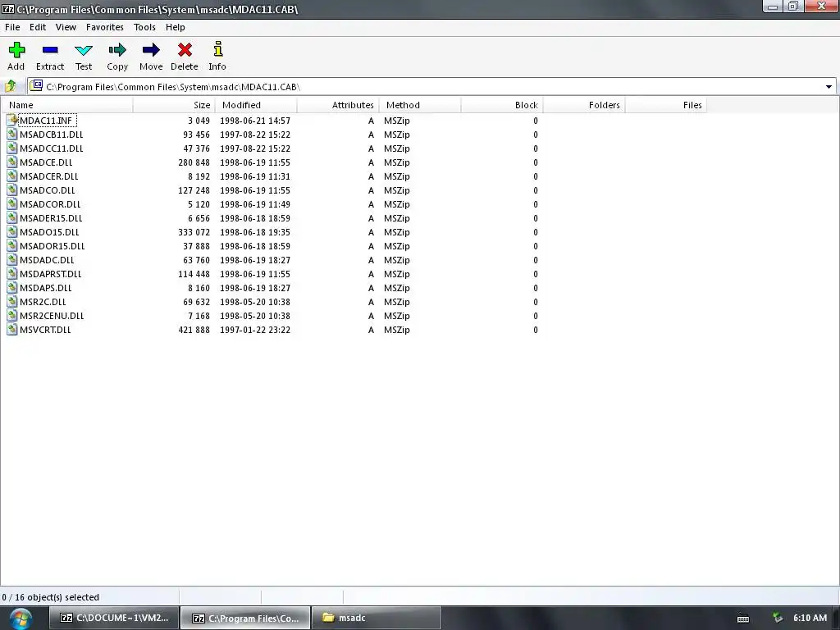Click the size 333 072 of MSADO15.DLL
This screenshot has width=840, height=630.
pos(194,232)
